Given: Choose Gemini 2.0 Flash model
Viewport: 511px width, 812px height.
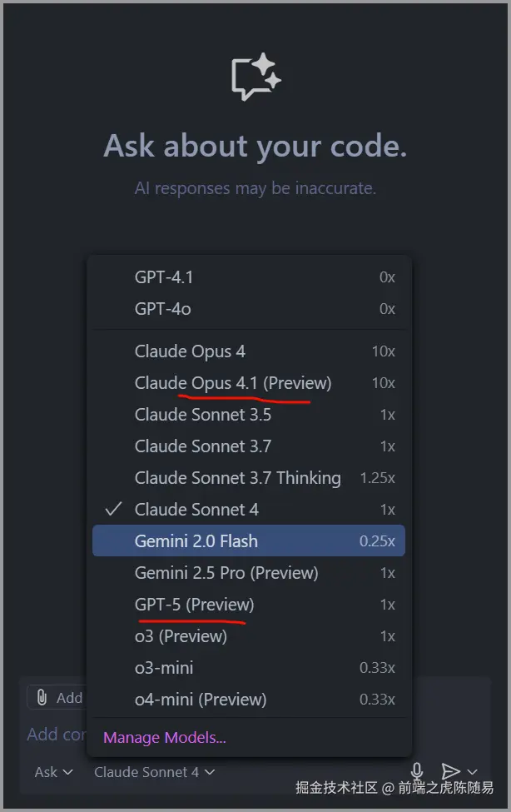Looking at the screenshot, I should click(196, 541).
